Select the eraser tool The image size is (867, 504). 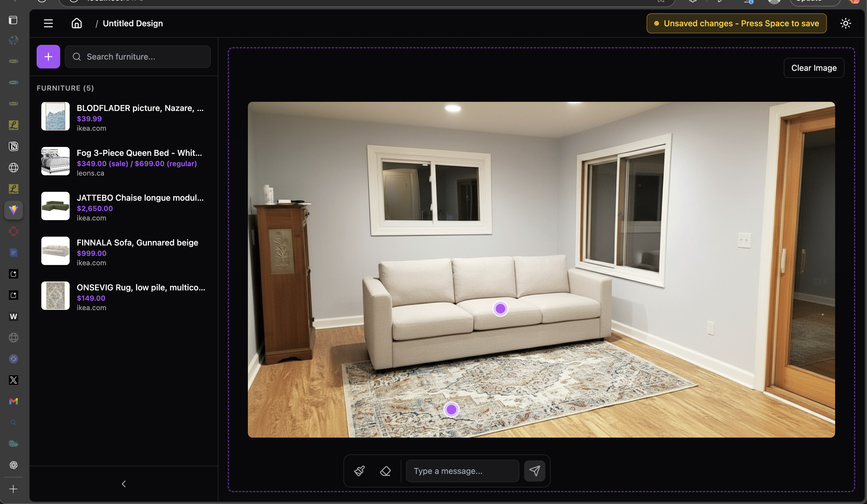click(385, 471)
